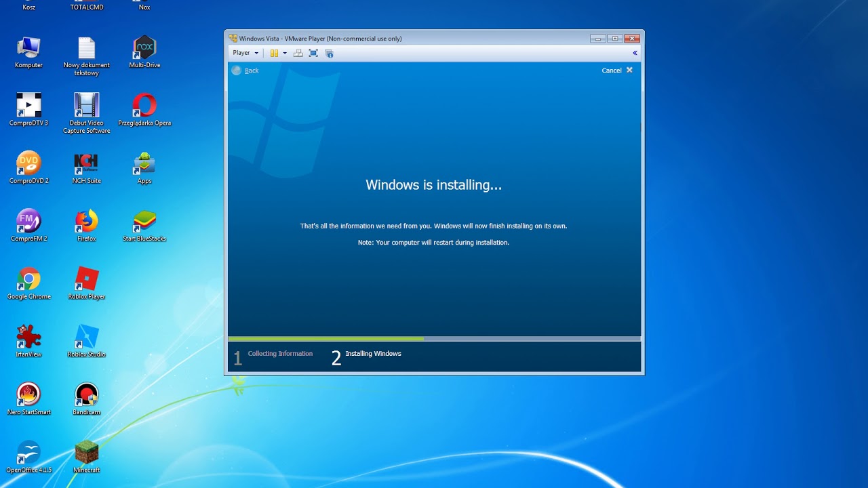The image size is (868, 488).
Task: Click the X icon beside Cancel
Action: pos(629,70)
